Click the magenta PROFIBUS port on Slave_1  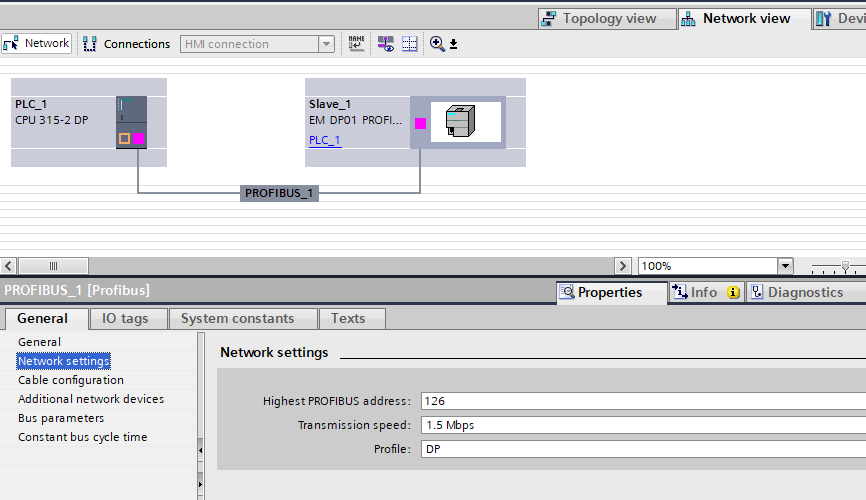420,123
